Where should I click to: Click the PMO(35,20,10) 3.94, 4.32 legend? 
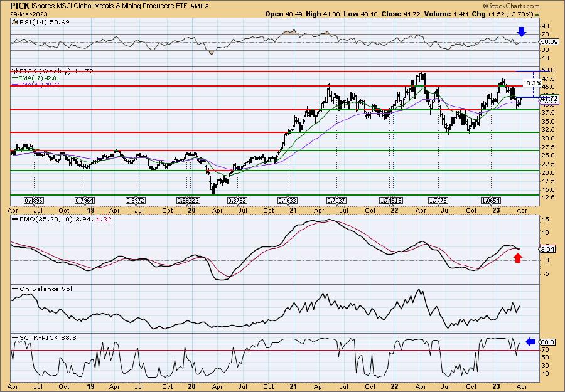62,219
